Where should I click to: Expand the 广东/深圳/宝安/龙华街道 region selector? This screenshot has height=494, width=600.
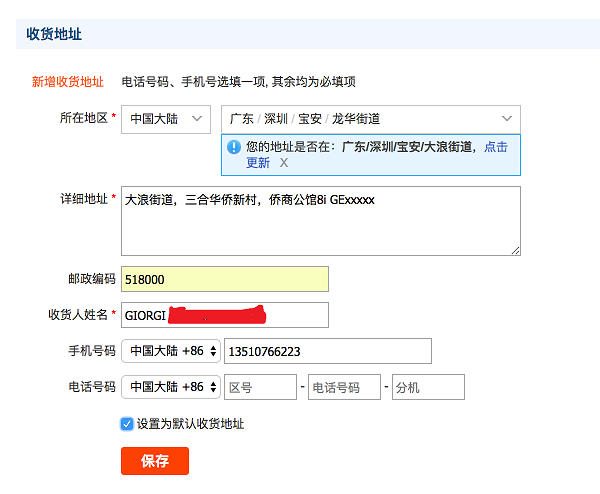370,119
